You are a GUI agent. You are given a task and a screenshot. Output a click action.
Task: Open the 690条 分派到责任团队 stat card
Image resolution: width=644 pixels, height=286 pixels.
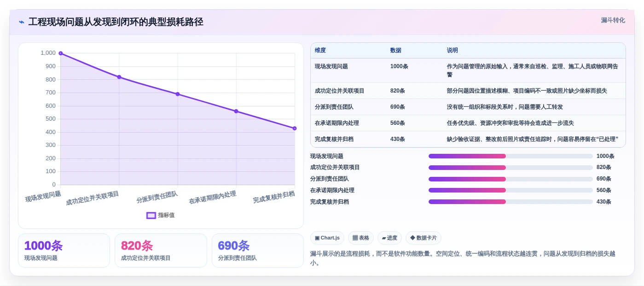pos(258,251)
